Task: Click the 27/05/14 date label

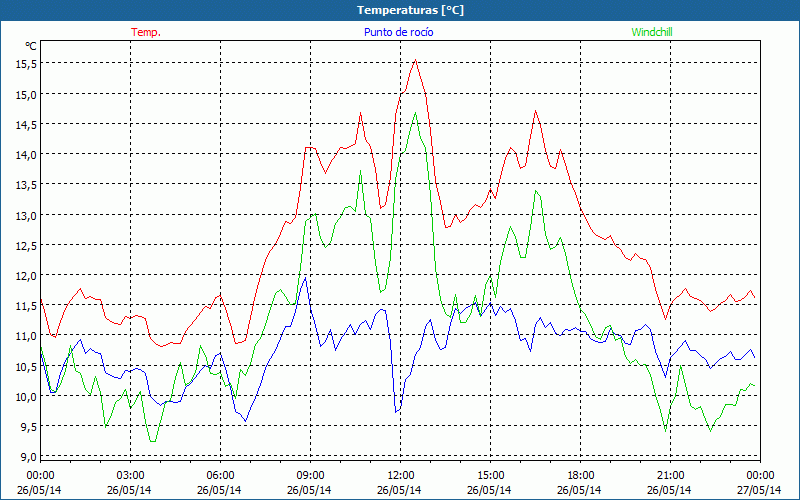Action: [760, 490]
